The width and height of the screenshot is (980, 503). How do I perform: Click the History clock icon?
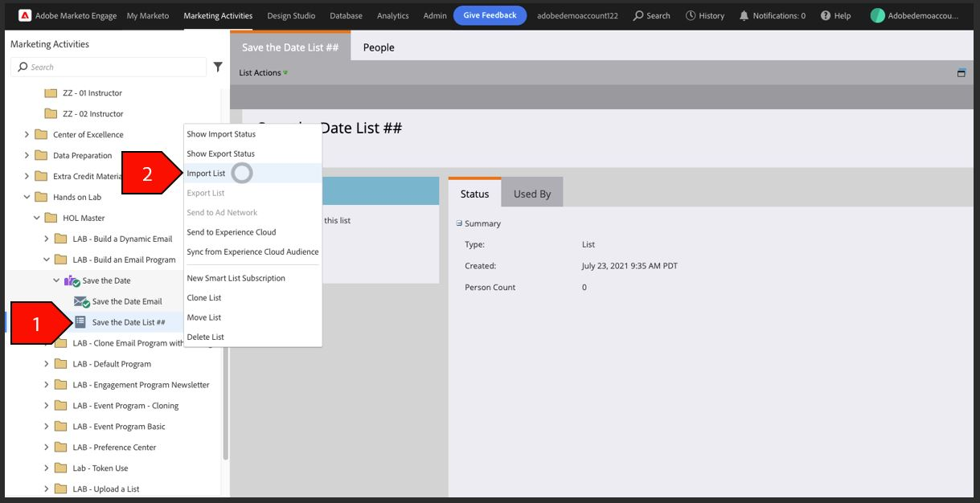(x=691, y=15)
